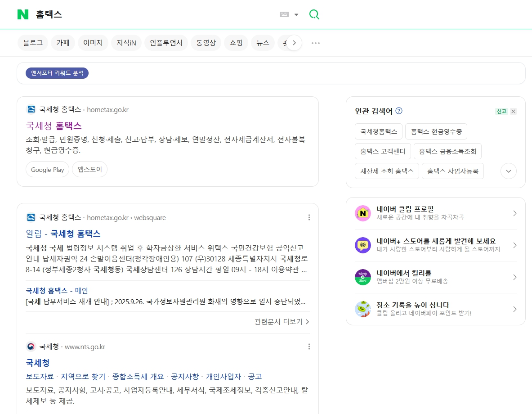Open the 종합소득세 개요 sublink

click(138, 377)
